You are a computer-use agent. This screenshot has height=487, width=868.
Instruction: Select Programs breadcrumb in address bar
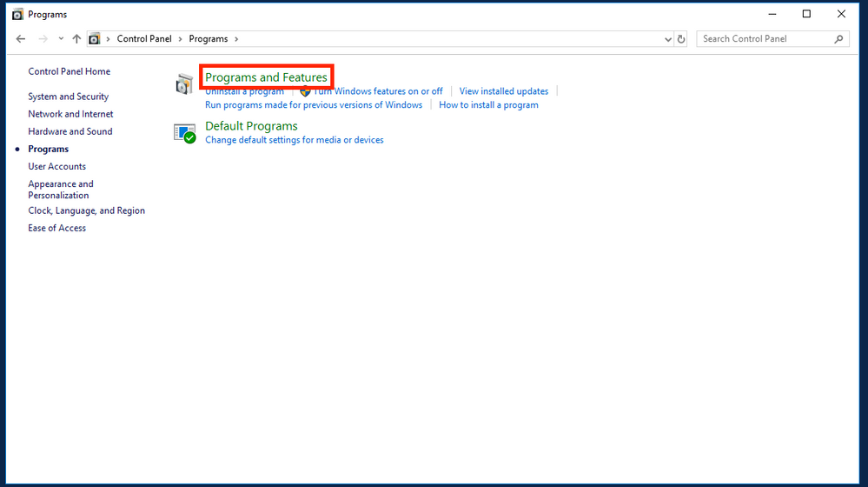pos(209,39)
